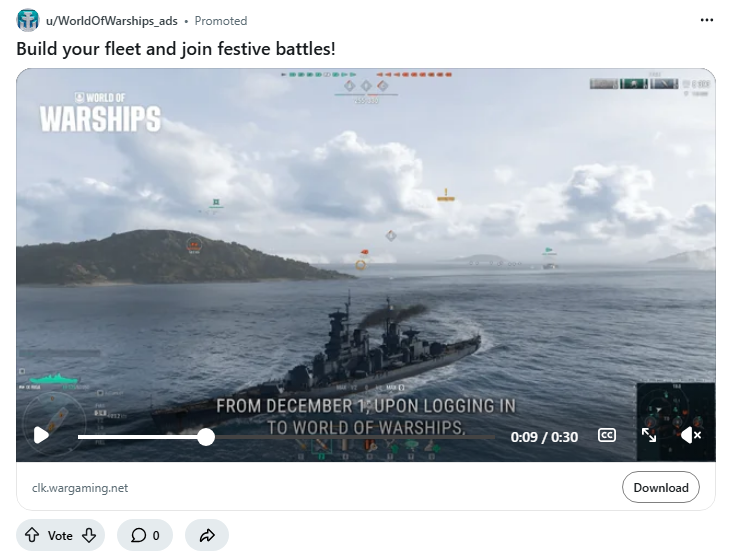Screen dimensions: 732x555
Task: Open the comments with 0 count
Action: click(145, 535)
